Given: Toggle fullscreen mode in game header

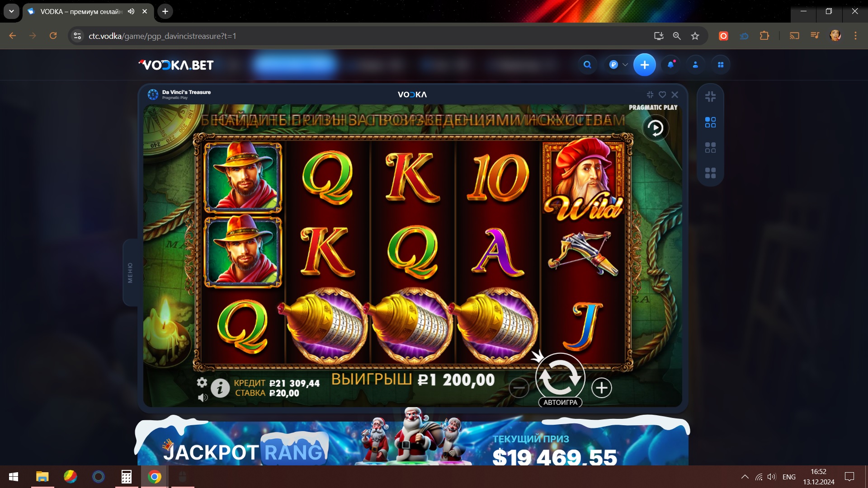Looking at the screenshot, I should [x=650, y=94].
